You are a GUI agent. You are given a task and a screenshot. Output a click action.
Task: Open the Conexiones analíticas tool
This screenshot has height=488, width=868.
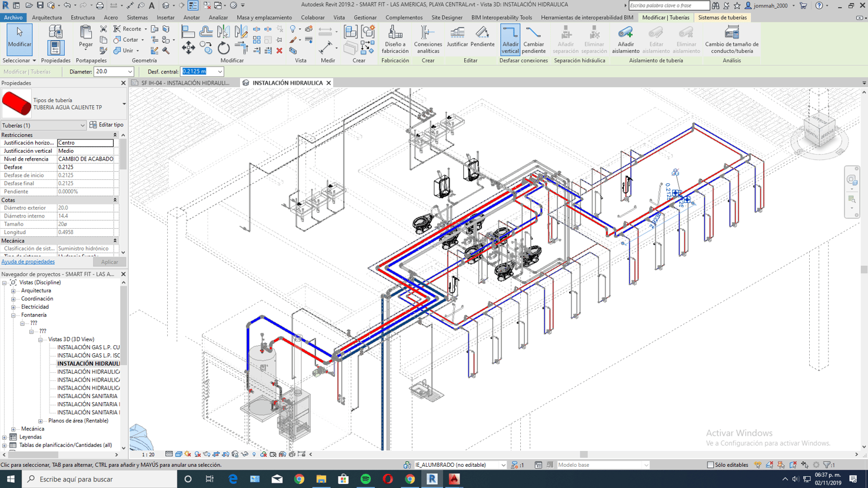(x=428, y=41)
